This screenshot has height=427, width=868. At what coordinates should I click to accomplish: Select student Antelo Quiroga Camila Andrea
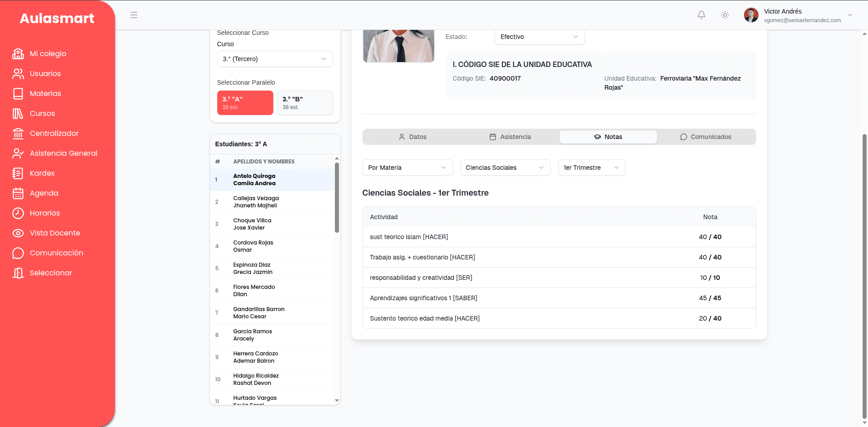[x=272, y=180]
